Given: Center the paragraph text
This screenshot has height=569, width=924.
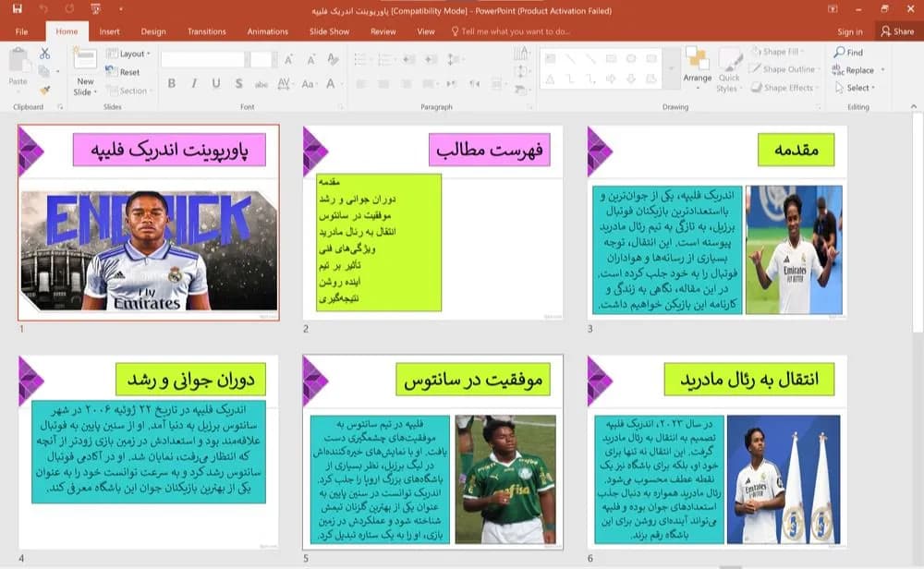Looking at the screenshot, I should coord(383,84).
